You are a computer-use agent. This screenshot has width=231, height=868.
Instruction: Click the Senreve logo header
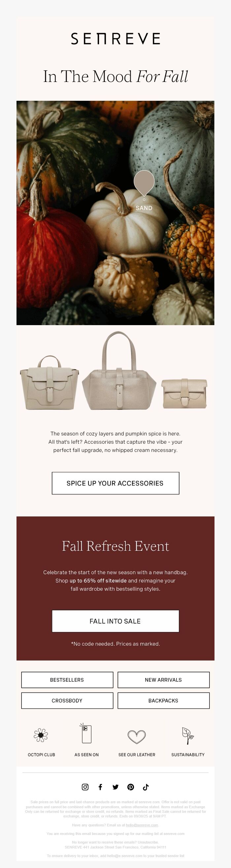(115, 39)
